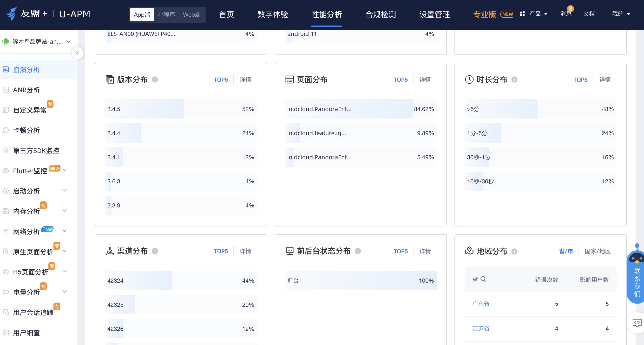Click the 崩溃分析 sidebar icon
The height and width of the screenshot is (345, 644).
(x=6, y=69)
